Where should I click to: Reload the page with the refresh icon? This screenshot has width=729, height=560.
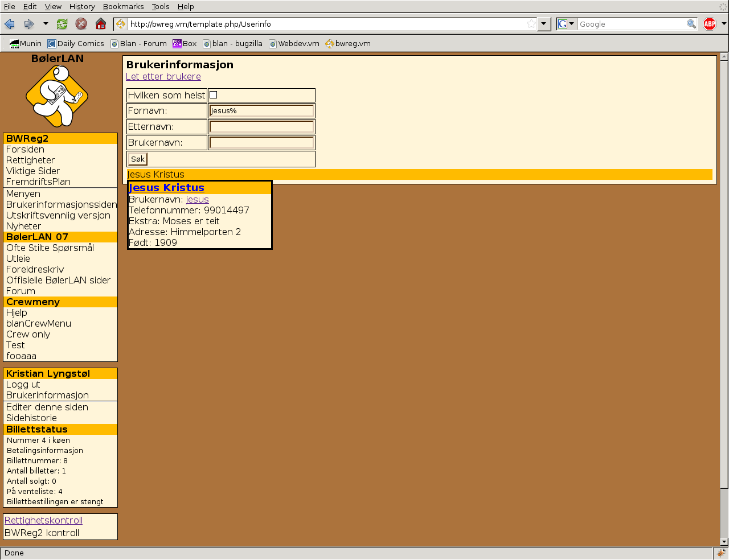point(62,24)
